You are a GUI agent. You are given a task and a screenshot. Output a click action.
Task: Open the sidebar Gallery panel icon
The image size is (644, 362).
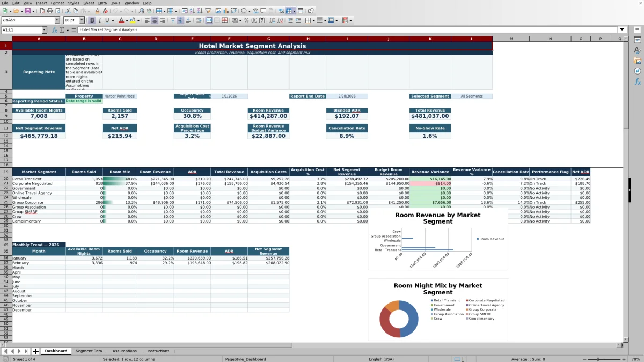(x=638, y=61)
